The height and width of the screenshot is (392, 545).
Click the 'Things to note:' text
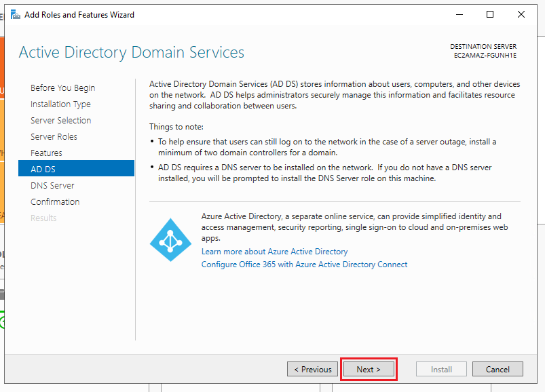click(x=176, y=127)
